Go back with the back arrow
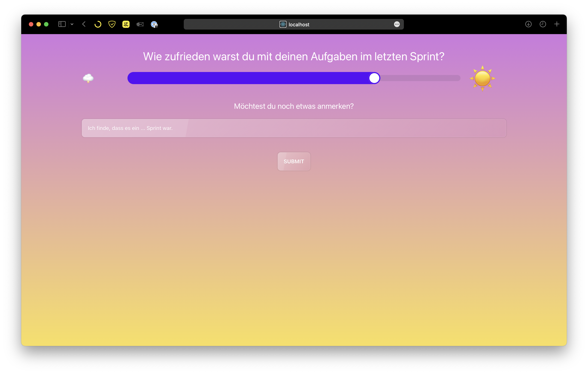Viewport: 588px width, 374px height. 84,24
